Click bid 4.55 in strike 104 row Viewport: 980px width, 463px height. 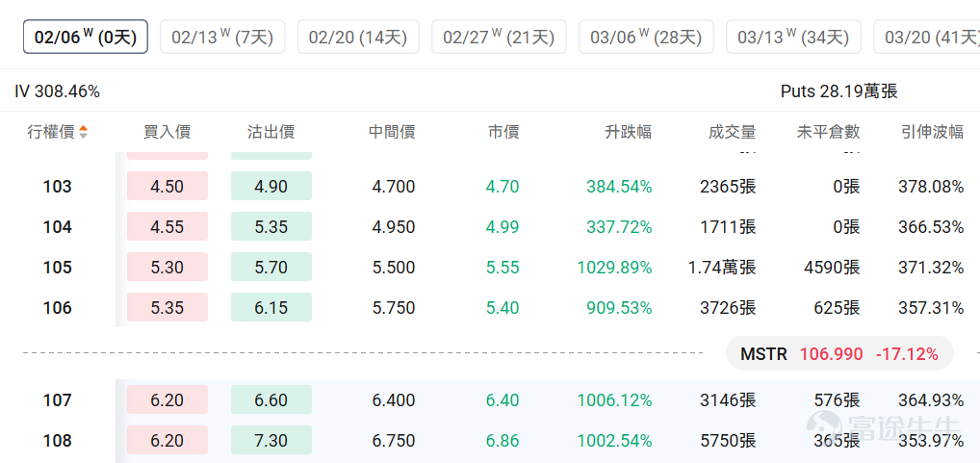click(168, 227)
